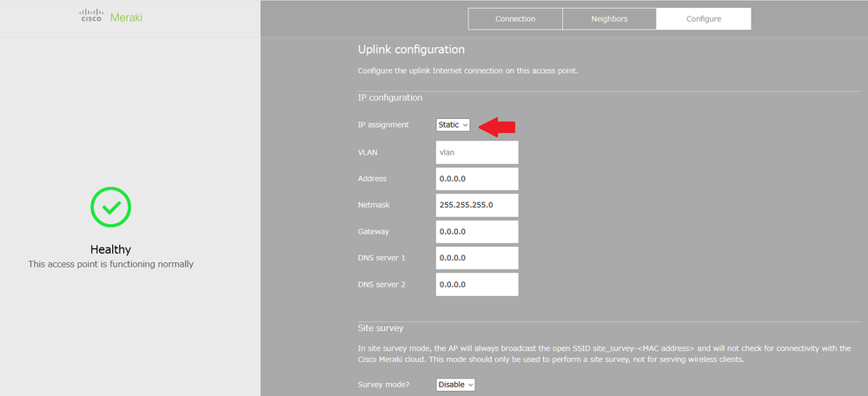
Task: Focus the Address input field
Action: click(x=477, y=179)
